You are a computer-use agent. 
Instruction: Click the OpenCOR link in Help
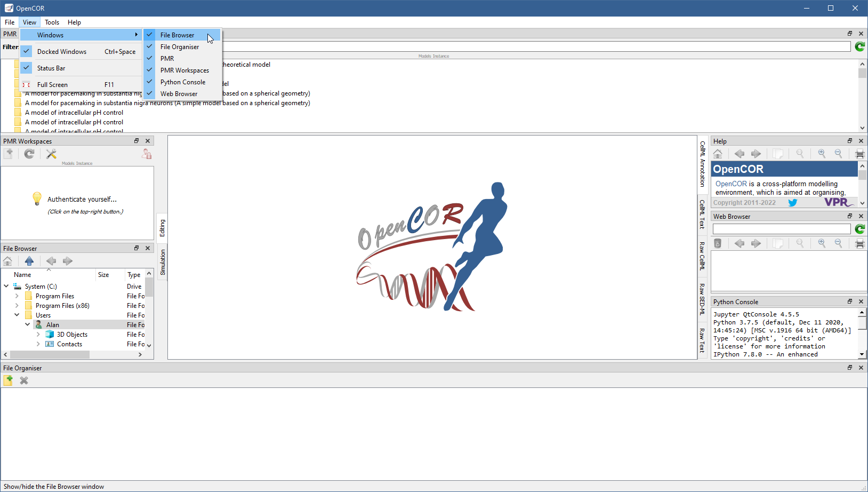pos(731,184)
